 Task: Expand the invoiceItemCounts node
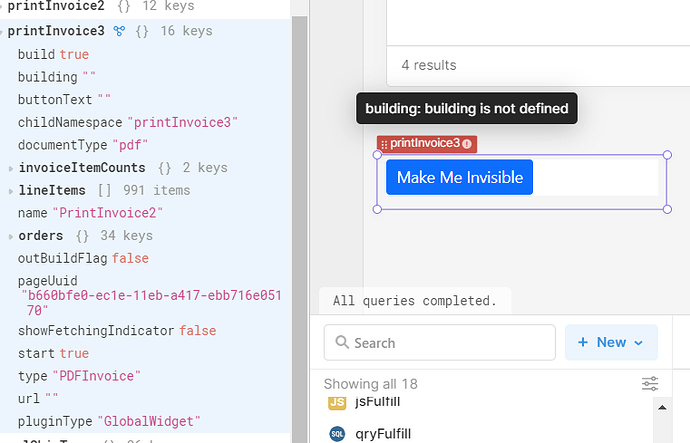pos(11,168)
